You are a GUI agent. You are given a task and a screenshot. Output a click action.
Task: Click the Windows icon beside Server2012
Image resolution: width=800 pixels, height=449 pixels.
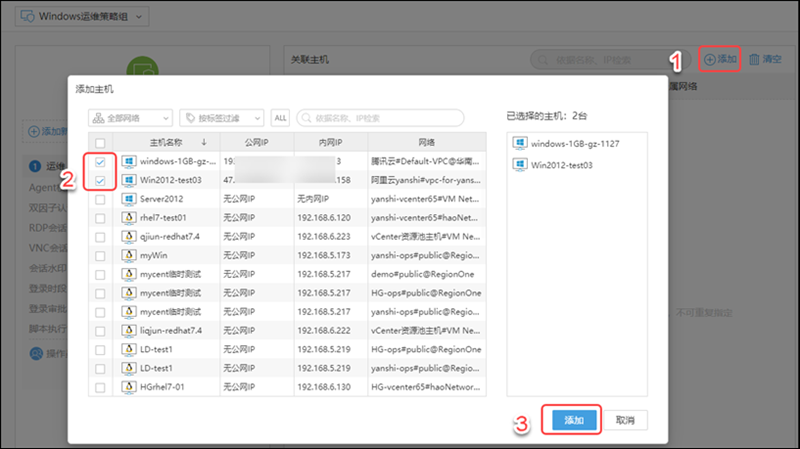[129, 199]
